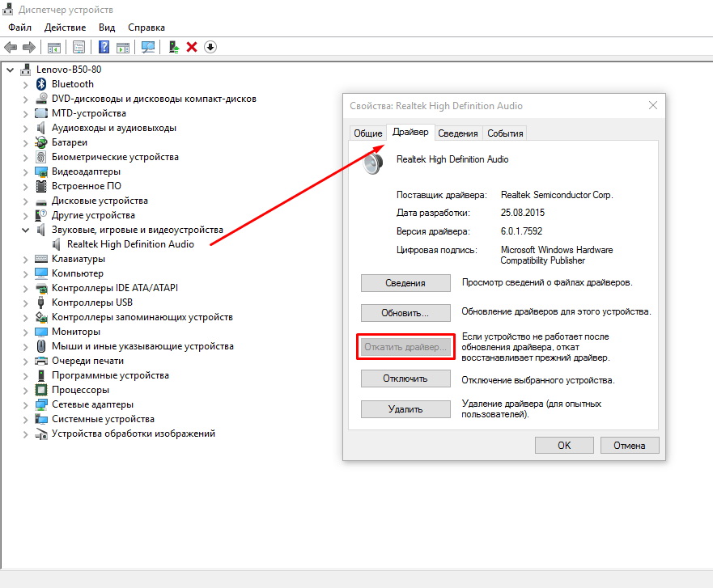Click the Сетевые адаптеры network icon
Image resolution: width=713 pixels, height=588 pixels.
[x=41, y=404]
